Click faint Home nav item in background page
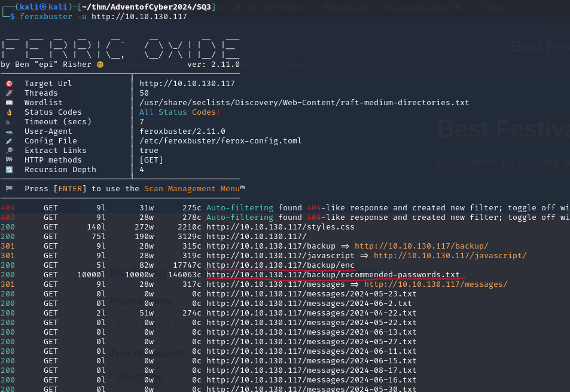570x392 pixels. [x=138, y=66]
